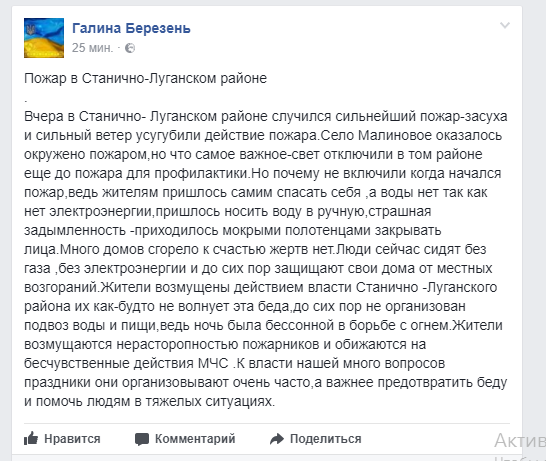Open the 25 мин. timestamp link

pos(93,48)
